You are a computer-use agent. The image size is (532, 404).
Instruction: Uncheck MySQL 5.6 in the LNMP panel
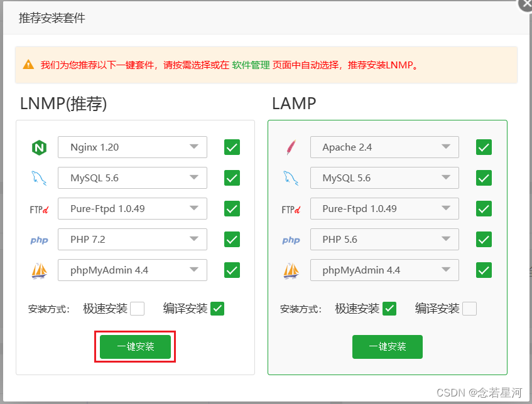point(232,178)
